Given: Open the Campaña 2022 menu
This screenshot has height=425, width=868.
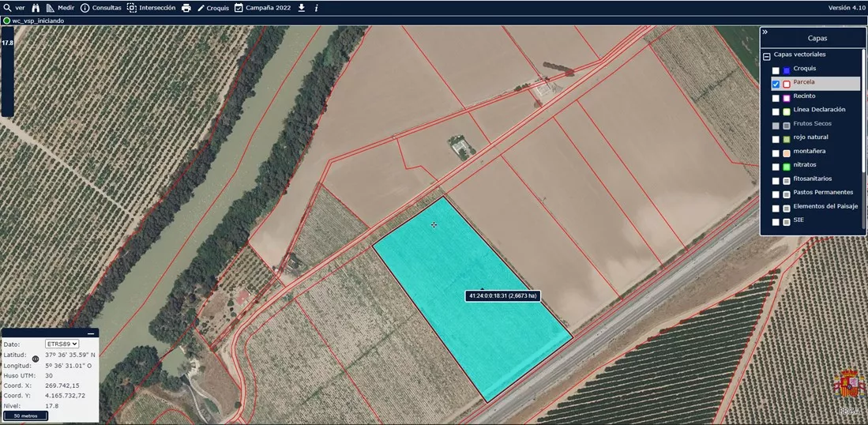Looking at the screenshot, I should point(263,8).
